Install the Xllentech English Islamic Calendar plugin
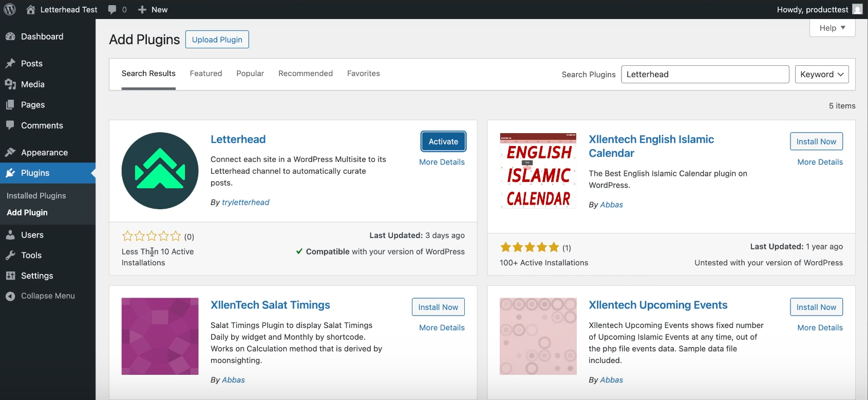Screen dimensions: 868x400 (x=816, y=142)
